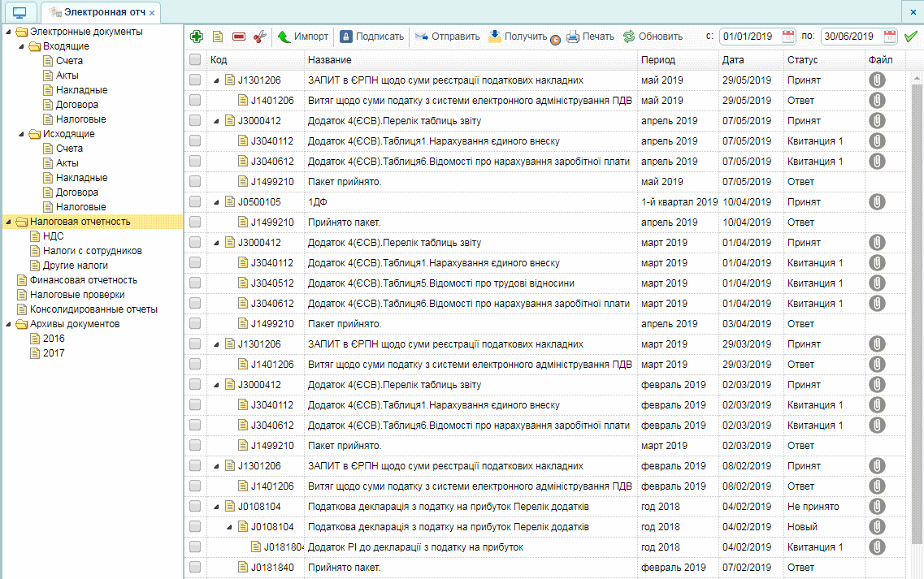
Task: Close the Электронная отч tab
Action: pos(152,13)
